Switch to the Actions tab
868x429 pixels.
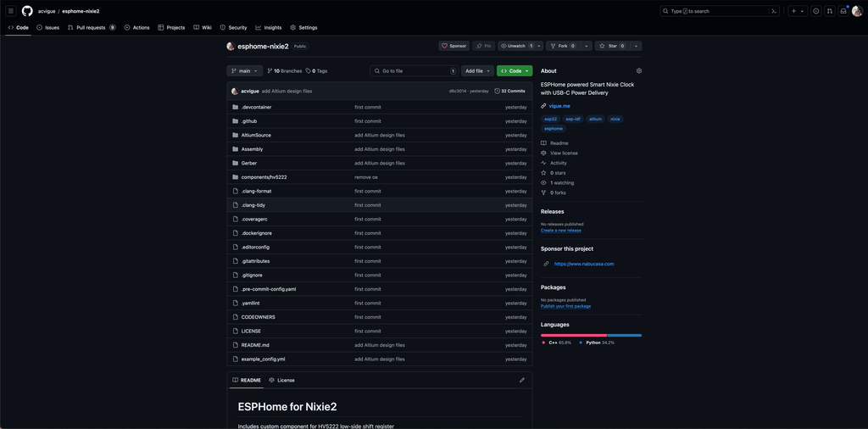point(136,27)
